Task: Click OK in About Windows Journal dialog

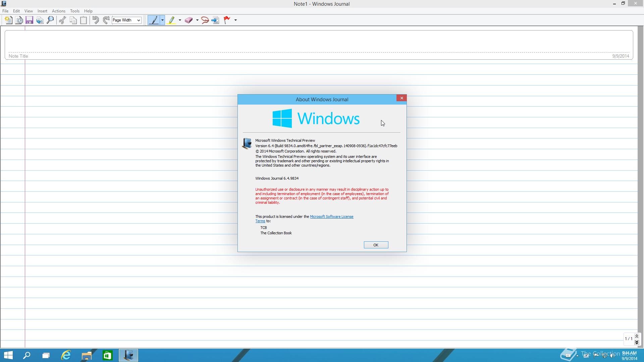Action: click(x=376, y=245)
